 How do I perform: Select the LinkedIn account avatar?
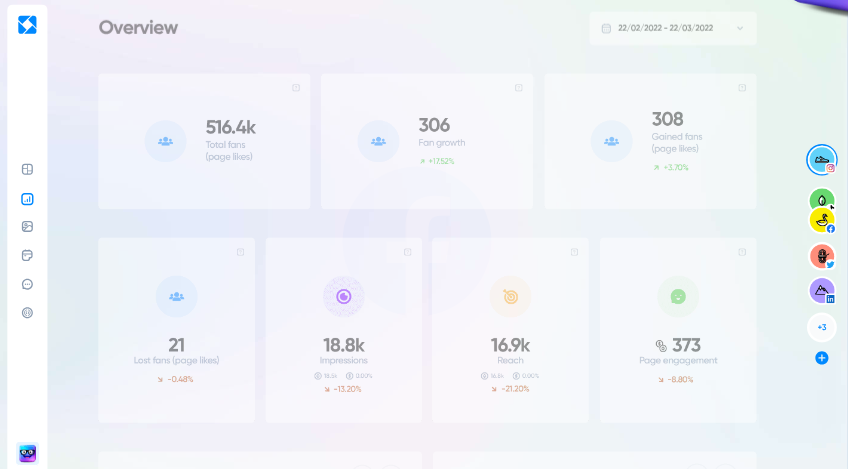(x=821, y=291)
